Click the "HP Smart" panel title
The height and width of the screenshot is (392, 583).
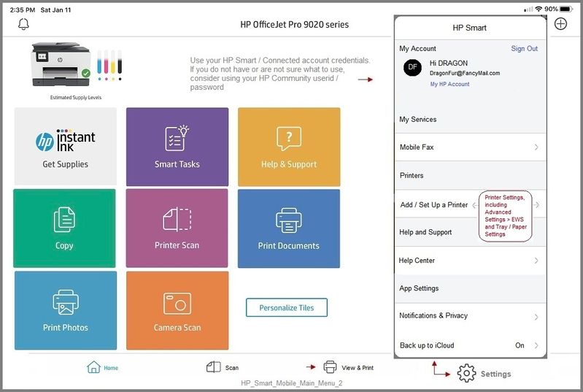(470, 28)
